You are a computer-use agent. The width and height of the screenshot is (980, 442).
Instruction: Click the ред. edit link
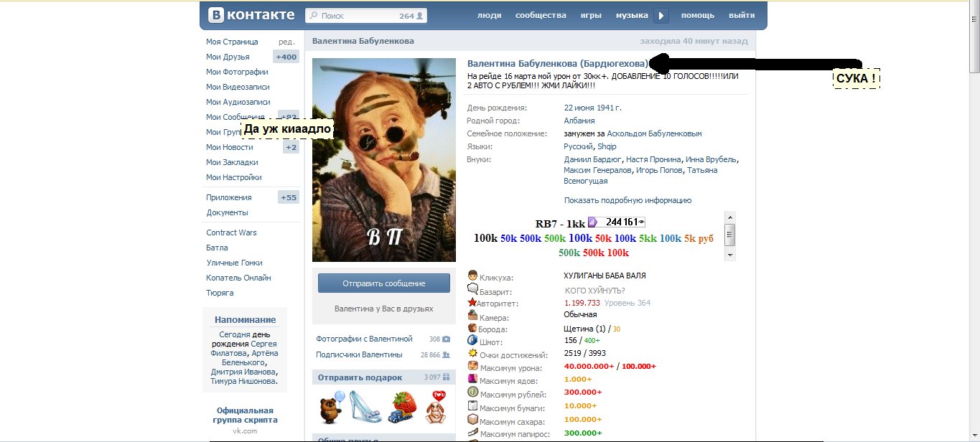pyautogui.click(x=286, y=42)
